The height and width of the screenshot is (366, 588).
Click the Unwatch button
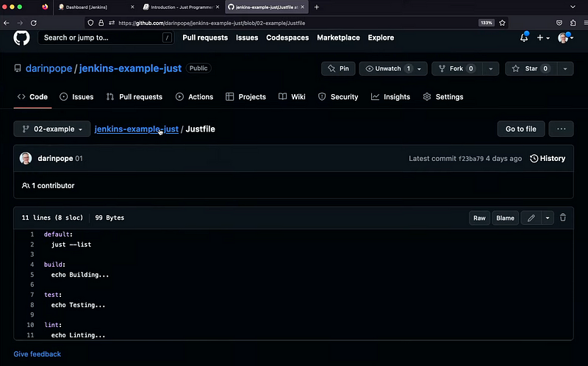coord(387,68)
